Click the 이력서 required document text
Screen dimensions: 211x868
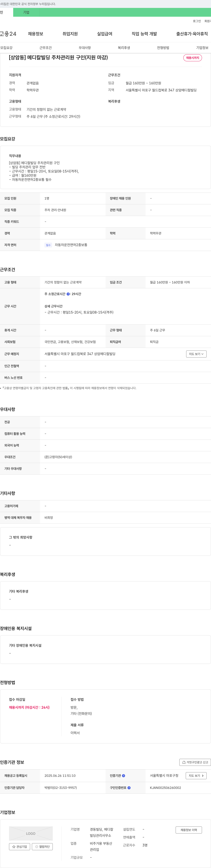[75, 733]
